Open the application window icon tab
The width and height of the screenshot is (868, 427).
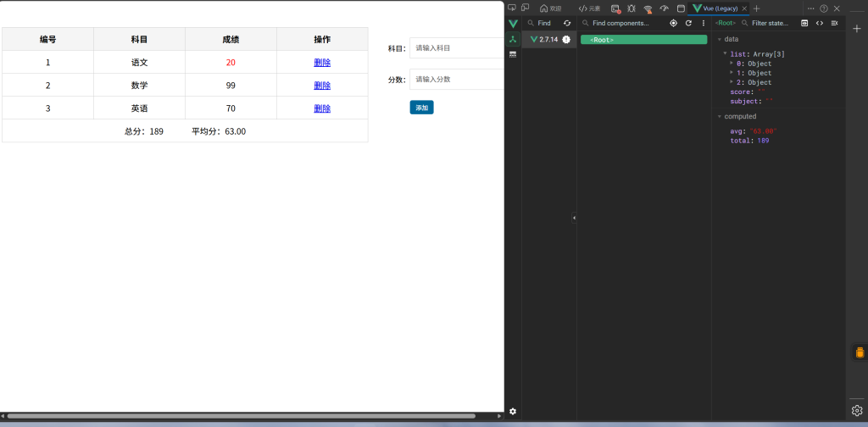681,8
